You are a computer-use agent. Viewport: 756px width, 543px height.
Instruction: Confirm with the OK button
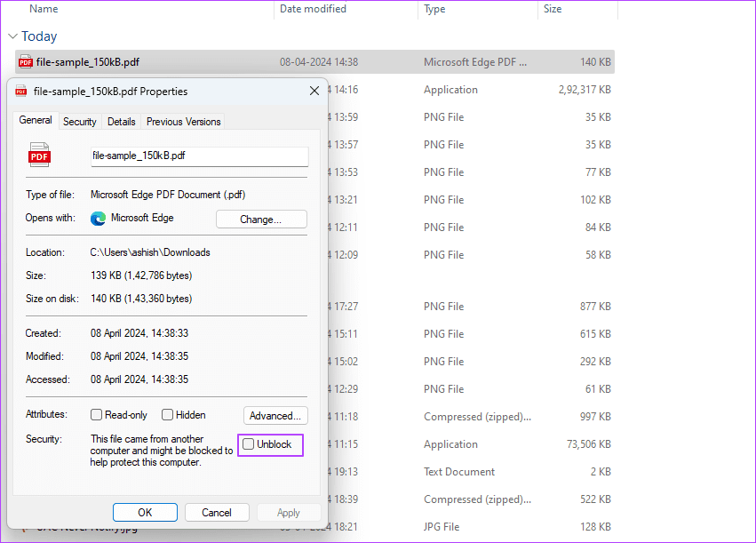[145, 513]
